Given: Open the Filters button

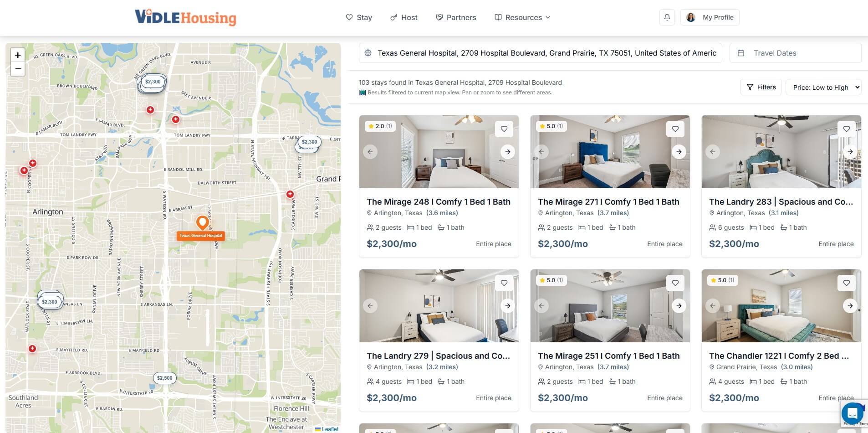Looking at the screenshot, I should pos(761,87).
